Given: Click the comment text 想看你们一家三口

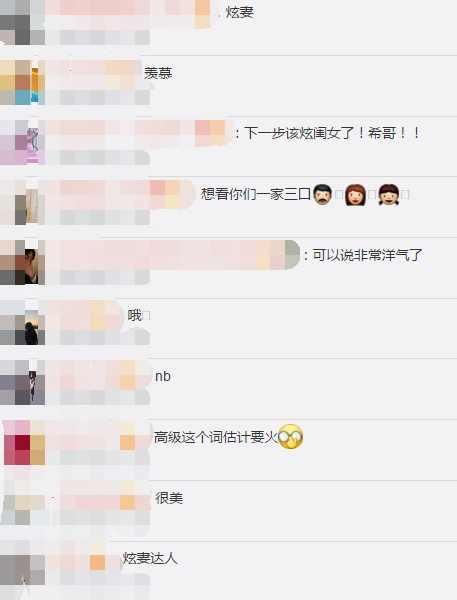Looking at the screenshot, I should click(x=256, y=194).
